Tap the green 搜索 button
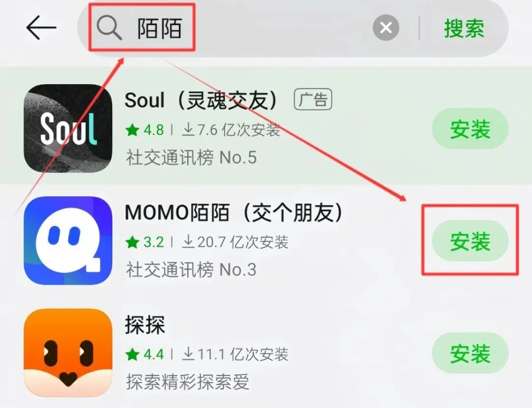This screenshot has width=532, height=408. point(464,28)
